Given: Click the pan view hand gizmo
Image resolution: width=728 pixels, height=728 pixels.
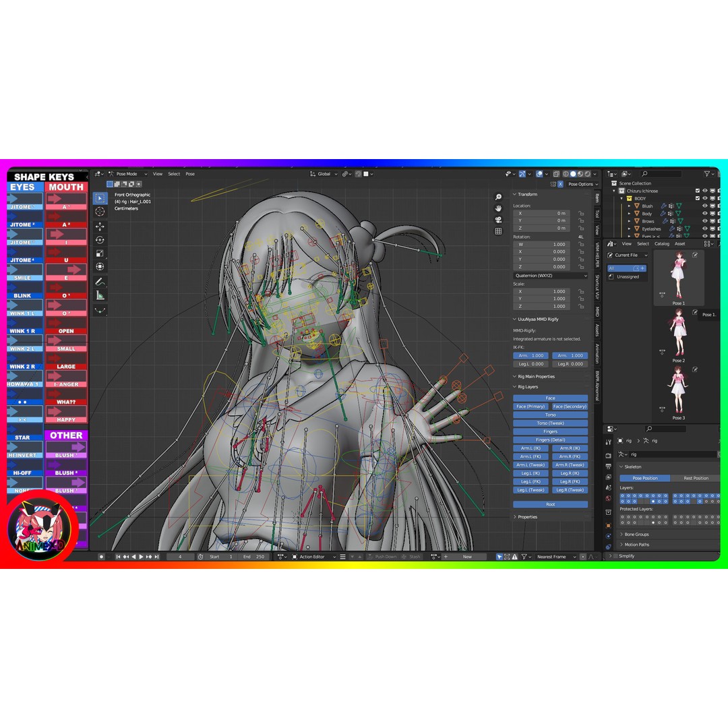Looking at the screenshot, I should point(498,208).
